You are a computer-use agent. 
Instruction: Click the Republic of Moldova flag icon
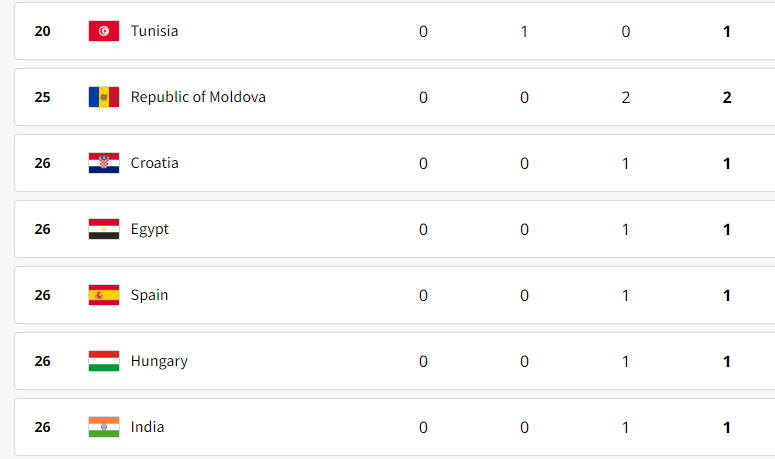pyautogui.click(x=104, y=97)
